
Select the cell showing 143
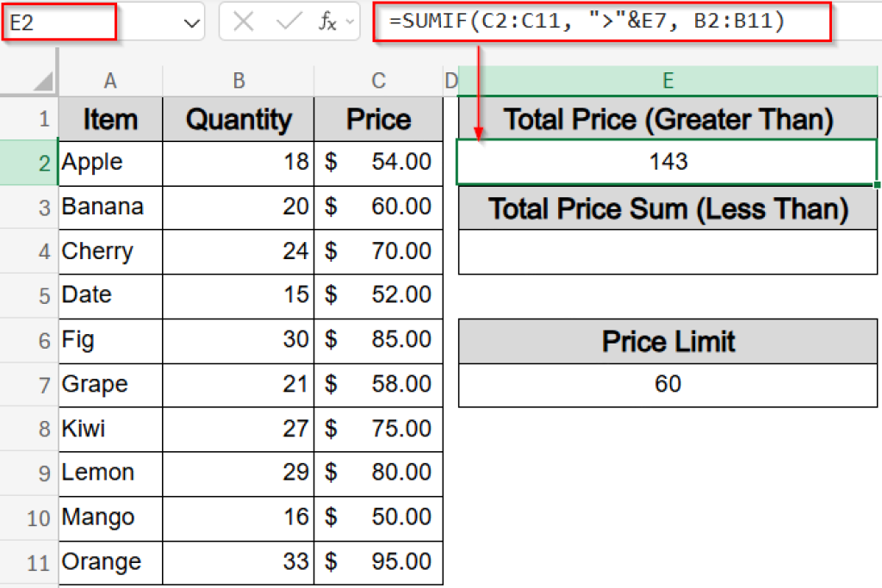click(x=668, y=162)
